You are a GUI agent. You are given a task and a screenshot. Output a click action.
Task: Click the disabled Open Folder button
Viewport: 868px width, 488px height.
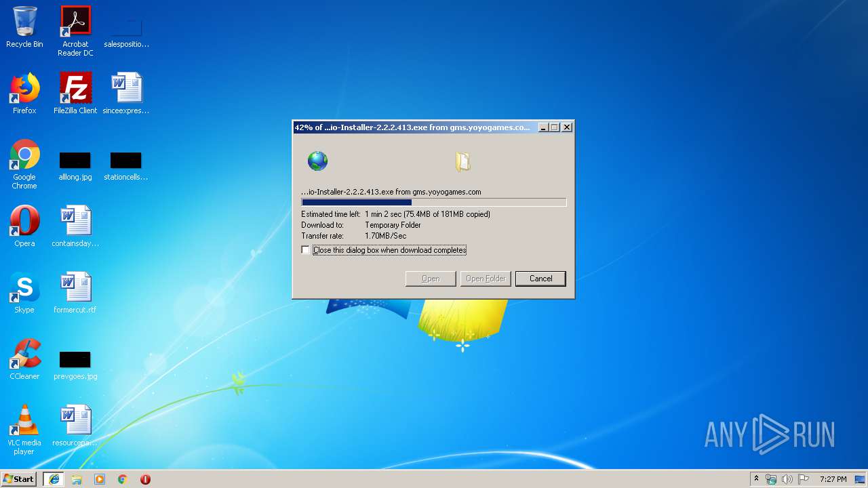486,279
